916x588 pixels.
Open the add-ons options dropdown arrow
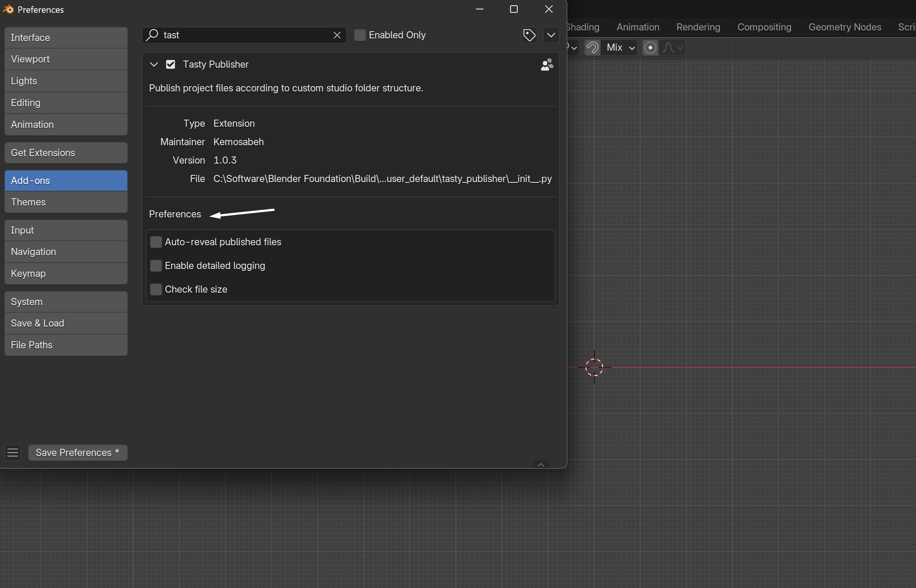tap(551, 35)
